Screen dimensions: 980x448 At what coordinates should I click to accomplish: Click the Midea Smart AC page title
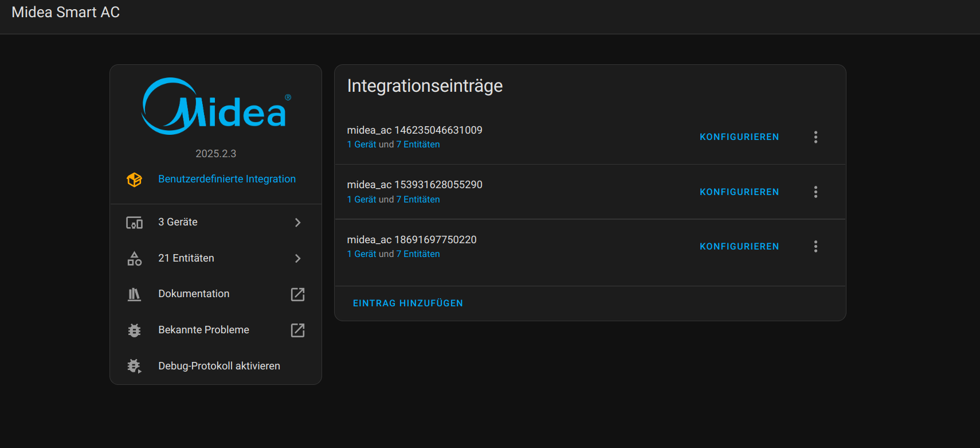[66, 13]
